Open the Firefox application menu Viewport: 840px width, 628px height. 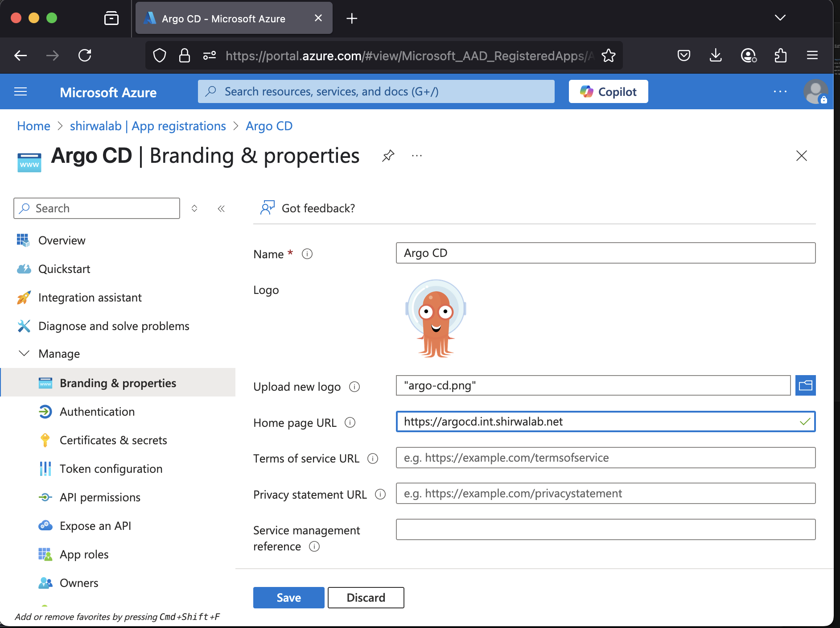tap(812, 55)
